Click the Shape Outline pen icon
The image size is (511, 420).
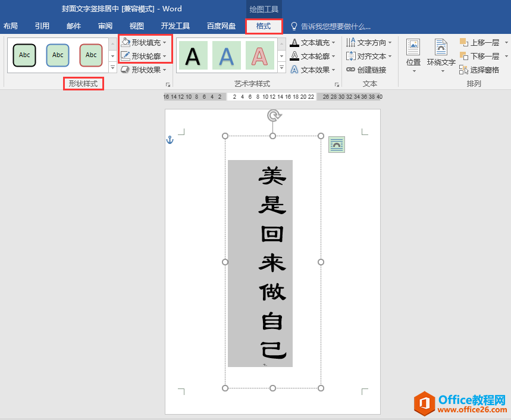[126, 56]
